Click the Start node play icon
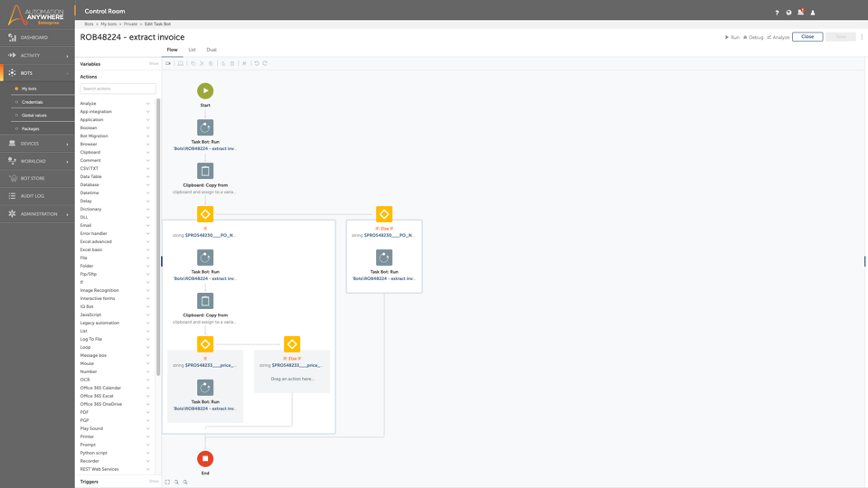Viewport: 868px width, 488px height. pyautogui.click(x=205, y=90)
